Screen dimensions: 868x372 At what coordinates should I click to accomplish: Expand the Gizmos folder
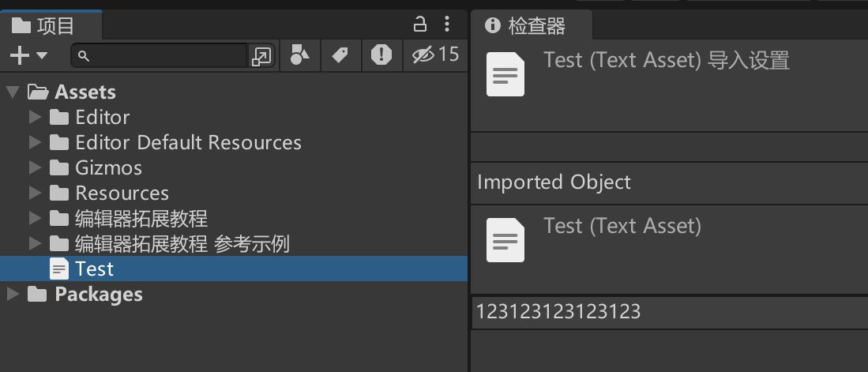click(35, 168)
